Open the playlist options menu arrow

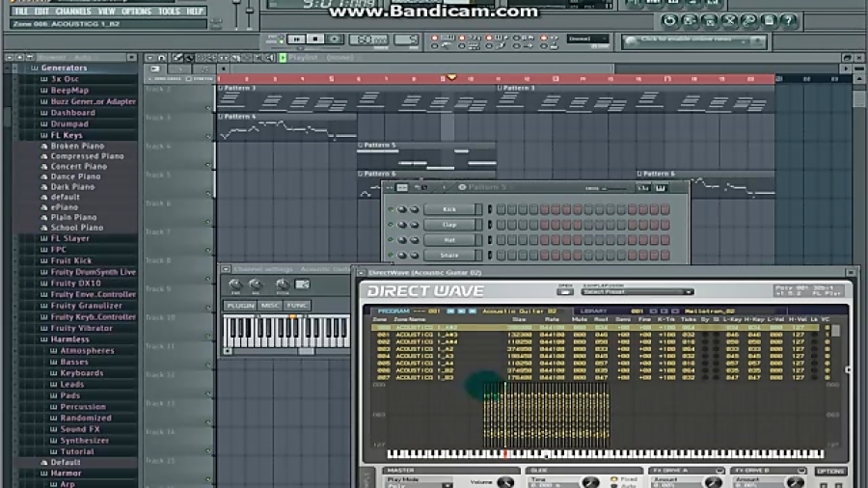click(150, 58)
